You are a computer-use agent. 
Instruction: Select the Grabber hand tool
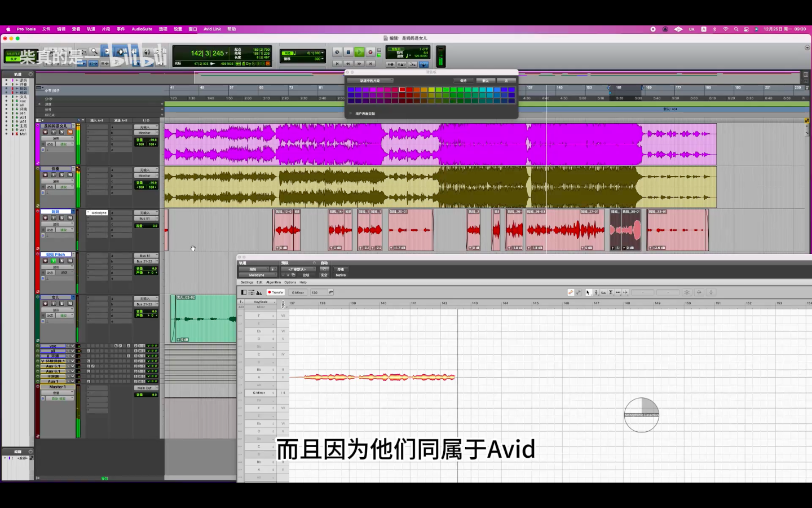click(x=133, y=51)
